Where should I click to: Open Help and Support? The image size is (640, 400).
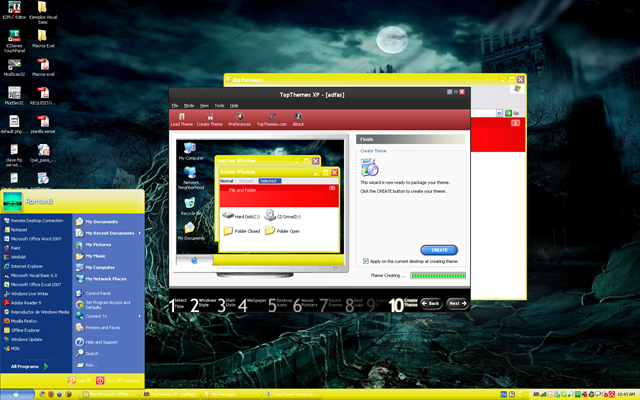[96, 342]
